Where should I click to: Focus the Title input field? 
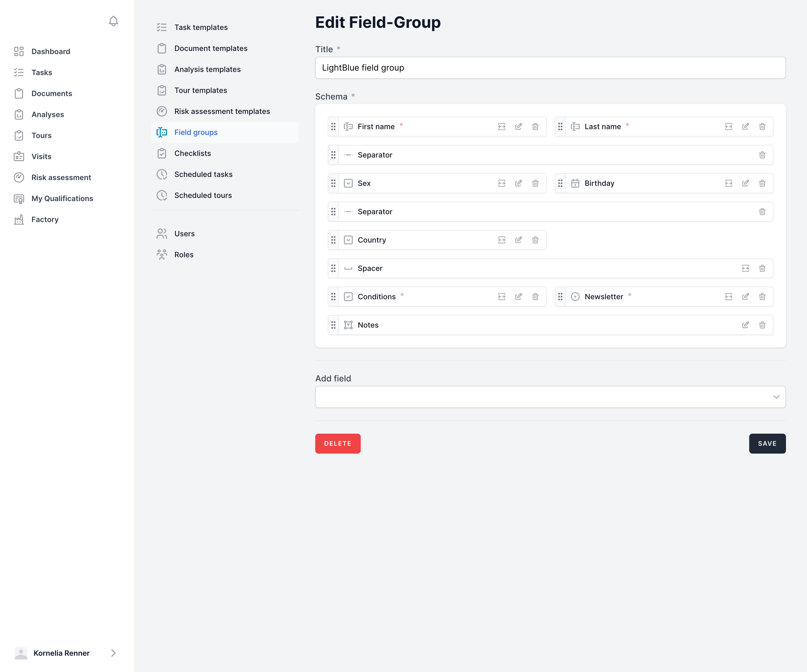[x=550, y=68]
